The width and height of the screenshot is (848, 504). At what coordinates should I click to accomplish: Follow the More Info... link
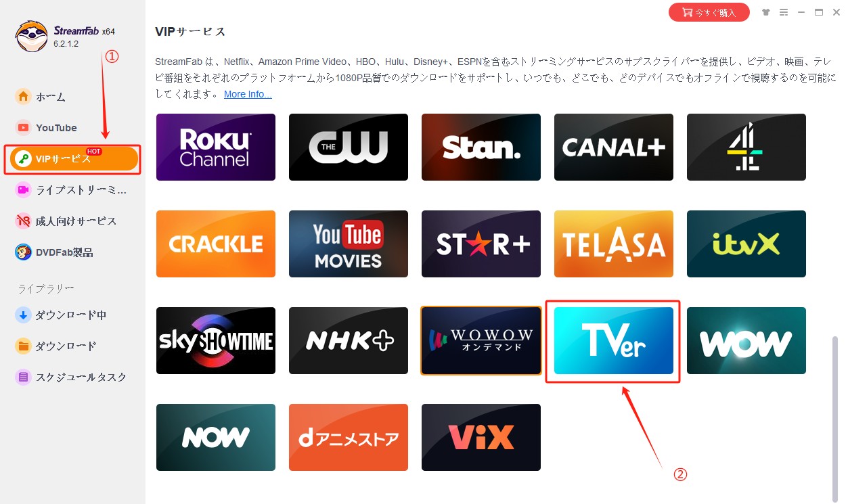click(248, 94)
